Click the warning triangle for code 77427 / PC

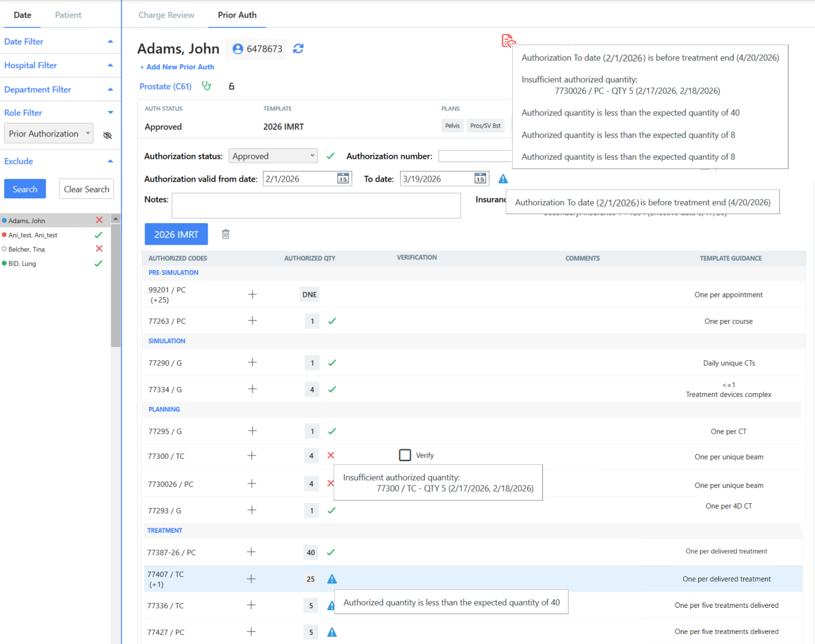332,632
